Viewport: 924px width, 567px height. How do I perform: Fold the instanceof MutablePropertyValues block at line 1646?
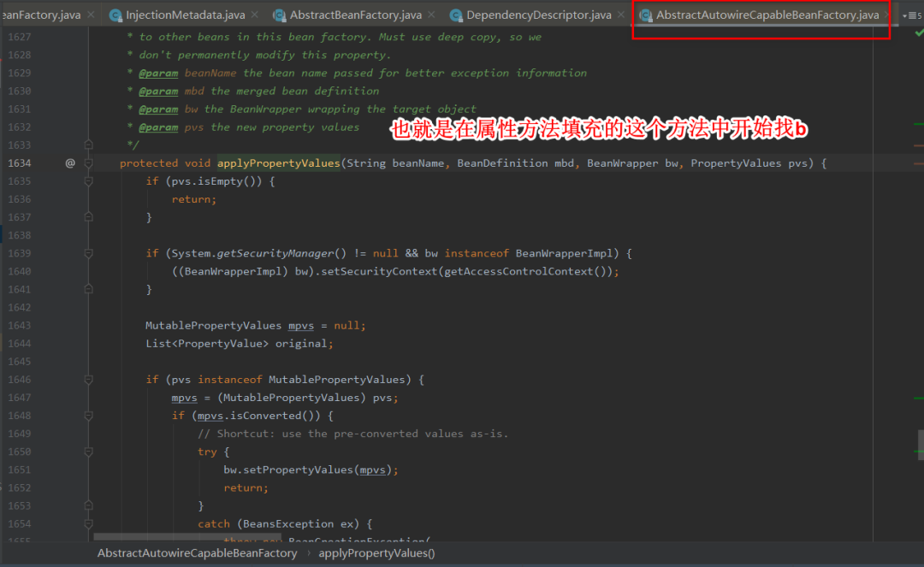point(88,380)
